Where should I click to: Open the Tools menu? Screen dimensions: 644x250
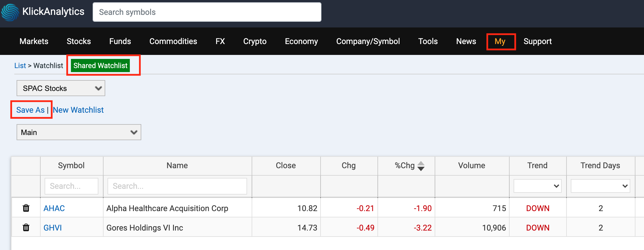[428, 41]
